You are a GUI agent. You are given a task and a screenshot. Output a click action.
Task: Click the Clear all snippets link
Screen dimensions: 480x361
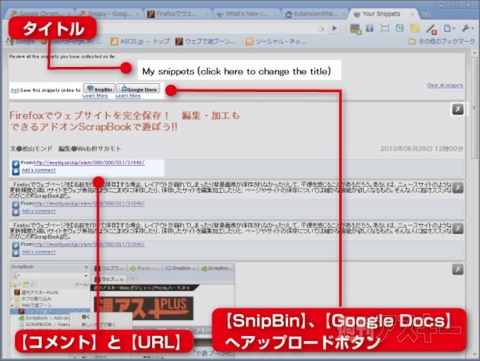(445, 85)
